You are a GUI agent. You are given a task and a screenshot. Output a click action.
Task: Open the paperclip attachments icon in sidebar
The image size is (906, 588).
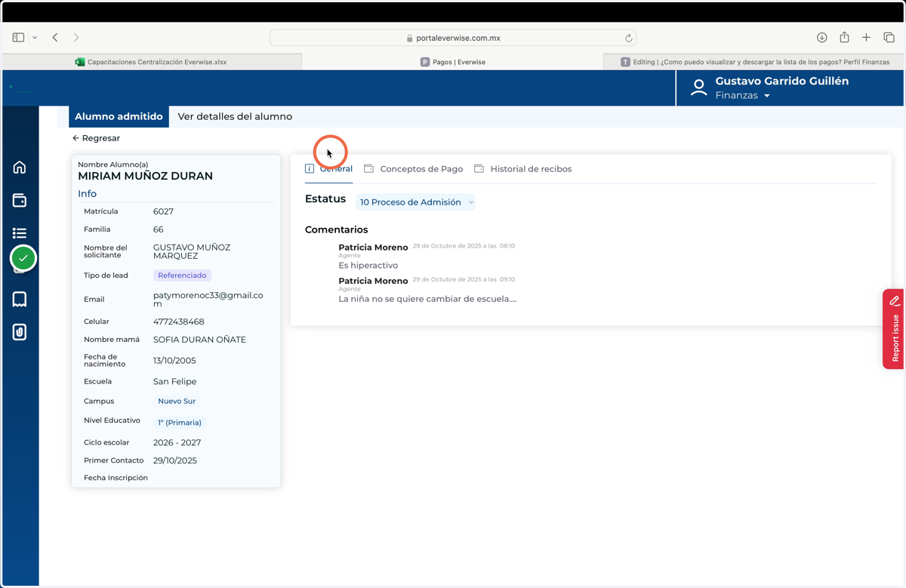tap(20, 332)
